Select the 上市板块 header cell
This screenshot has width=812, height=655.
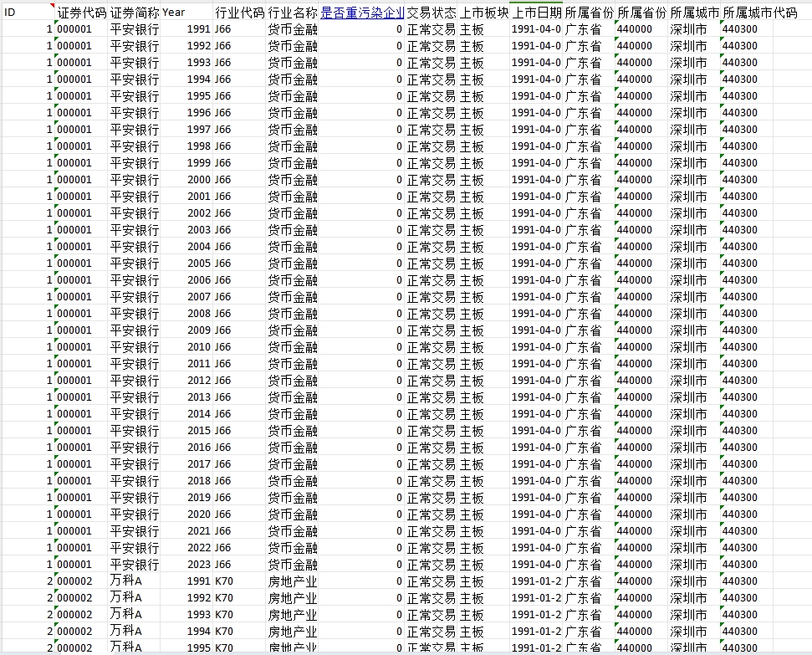pos(483,13)
